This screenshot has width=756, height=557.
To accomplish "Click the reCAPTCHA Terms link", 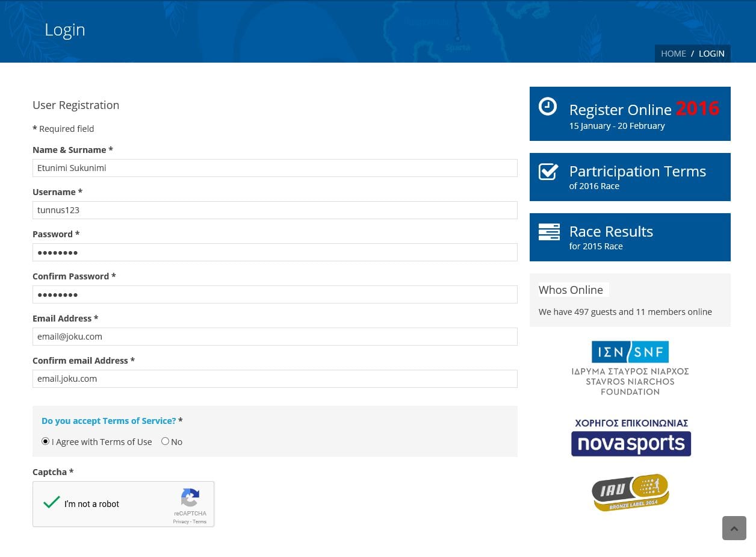I will point(200,522).
